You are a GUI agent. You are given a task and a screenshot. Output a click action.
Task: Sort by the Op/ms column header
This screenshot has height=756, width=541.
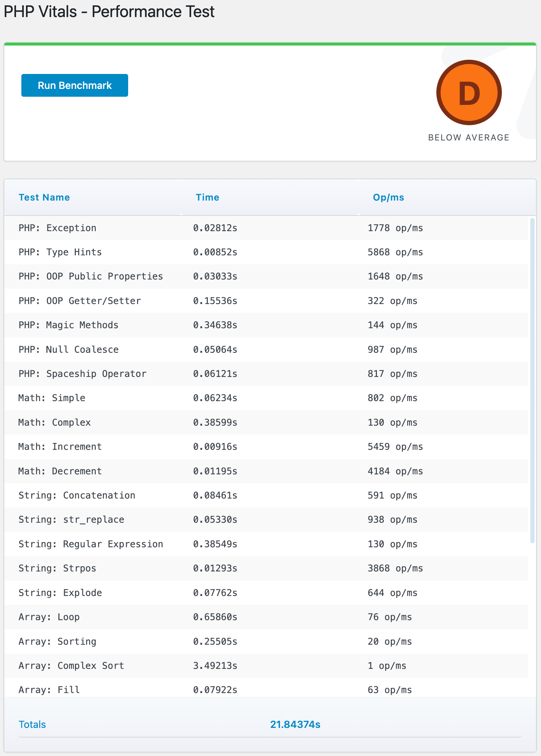point(388,197)
